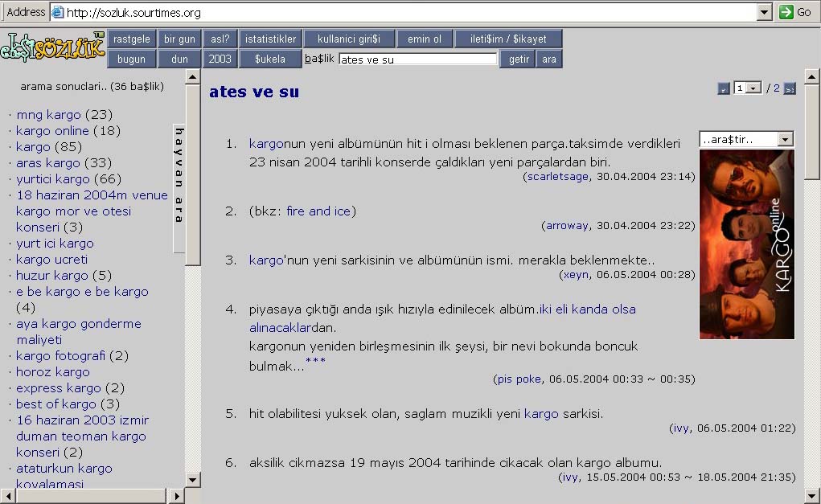Go to the previous page arrow icon
Screen dimensions: 821x504
pos(724,88)
